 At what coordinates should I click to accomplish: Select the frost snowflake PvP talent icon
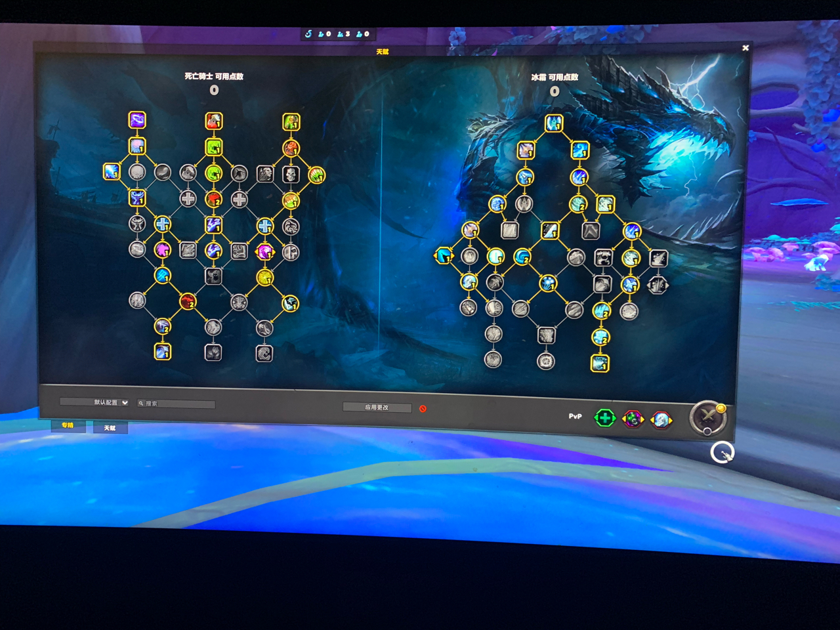pyautogui.click(x=660, y=418)
